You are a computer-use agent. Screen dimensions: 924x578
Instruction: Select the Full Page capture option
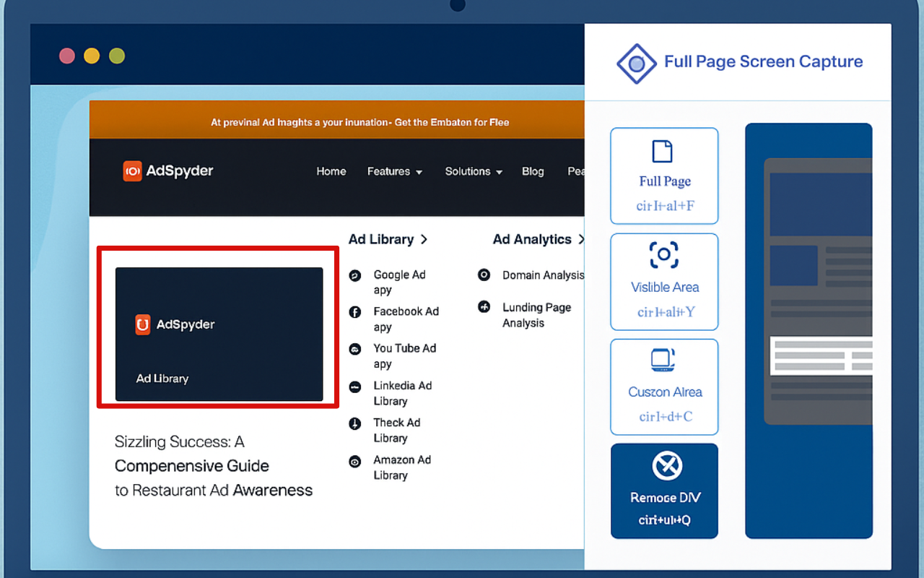point(664,175)
